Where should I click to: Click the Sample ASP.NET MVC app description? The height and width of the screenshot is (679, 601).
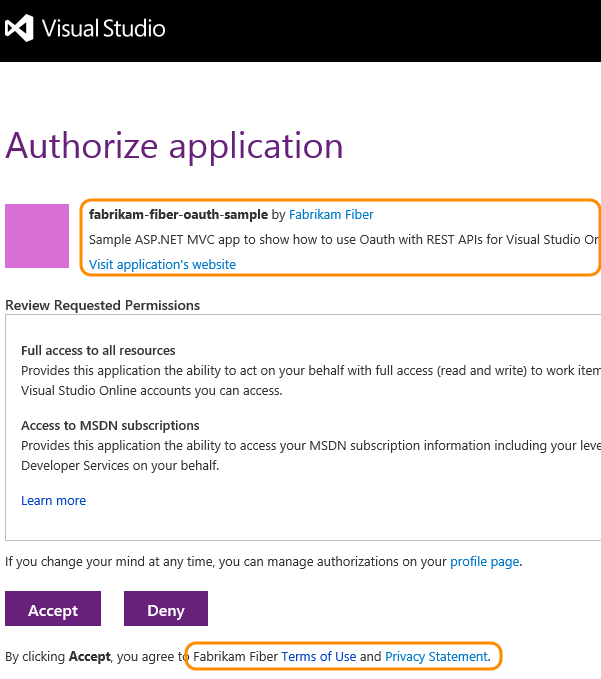tap(345, 239)
